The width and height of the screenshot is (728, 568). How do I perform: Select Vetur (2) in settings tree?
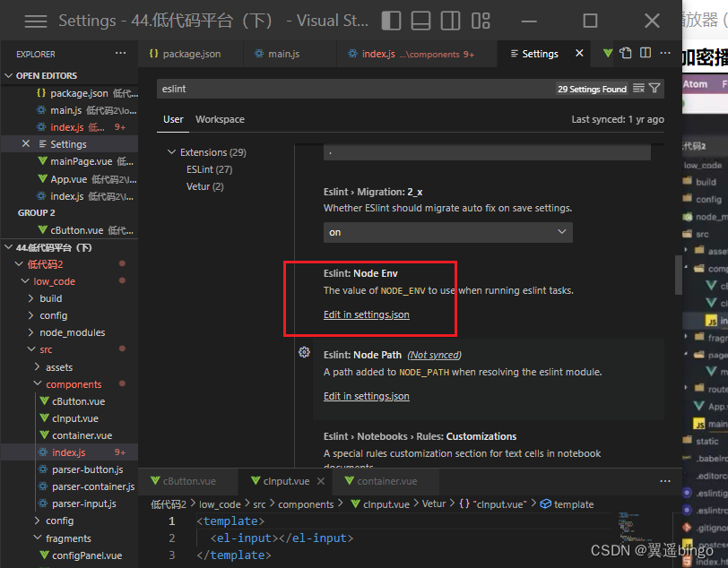[204, 186]
